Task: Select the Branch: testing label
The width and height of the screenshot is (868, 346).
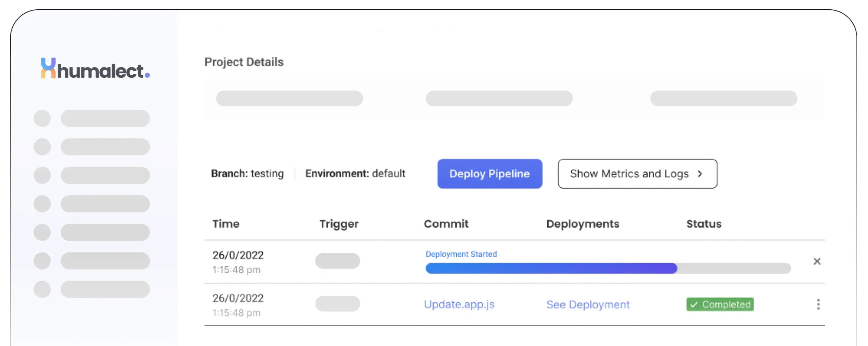Action: click(x=247, y=174)
